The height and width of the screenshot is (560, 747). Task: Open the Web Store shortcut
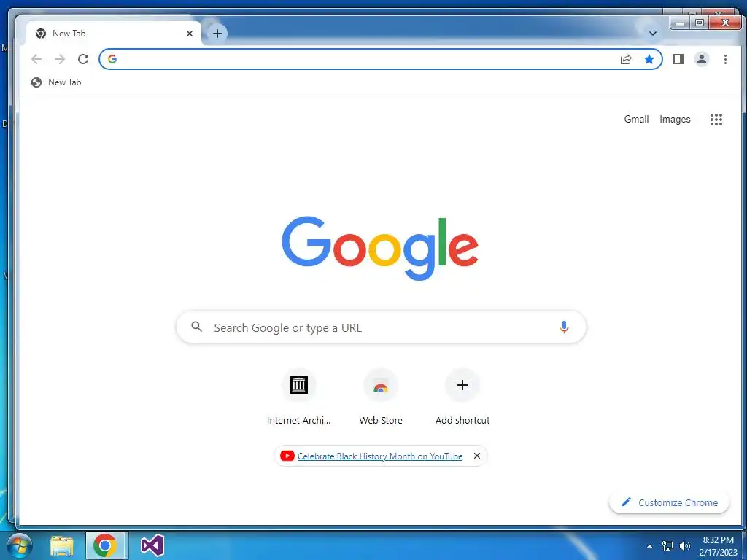click(381, 397)
